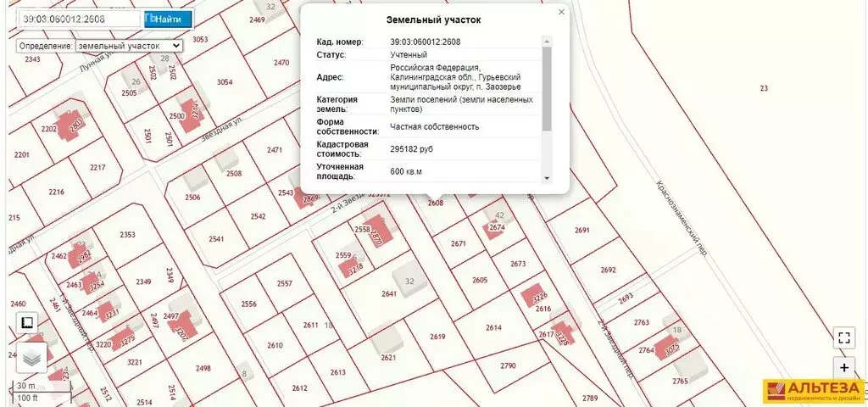Viewport: 868px width, 407px height.
Task: Select parcel 2506 on the map
Action: click(x=192, y=198)
